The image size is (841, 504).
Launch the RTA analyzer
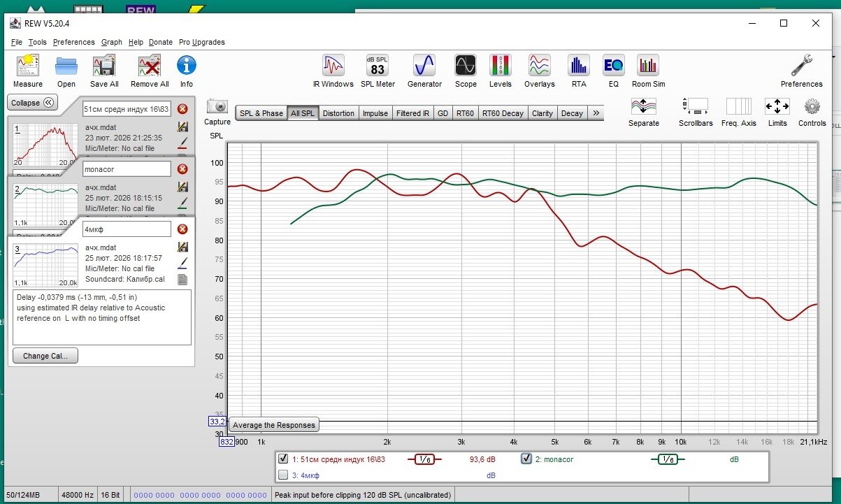pyautogui.click(x=579, y=71)
